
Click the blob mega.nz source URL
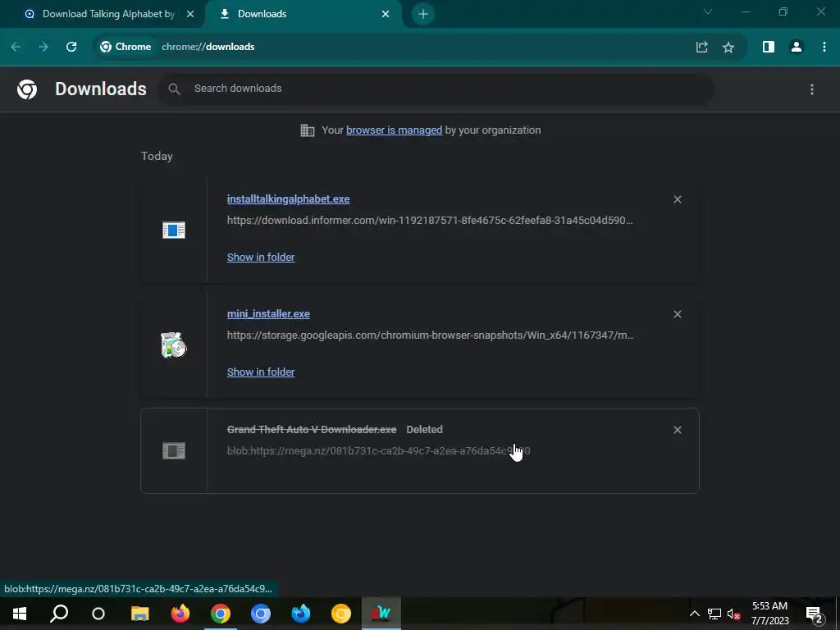pyautogui.click(x=378, y=451)
